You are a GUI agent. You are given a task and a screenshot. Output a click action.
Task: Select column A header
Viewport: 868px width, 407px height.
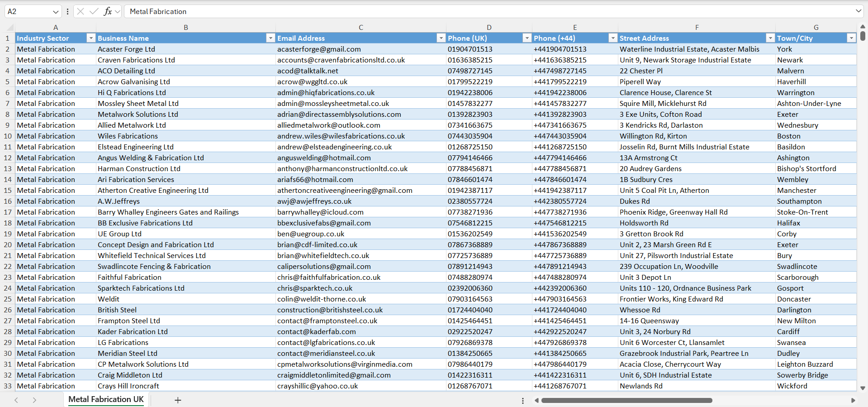pyautogui.click(x=56, y=28)
